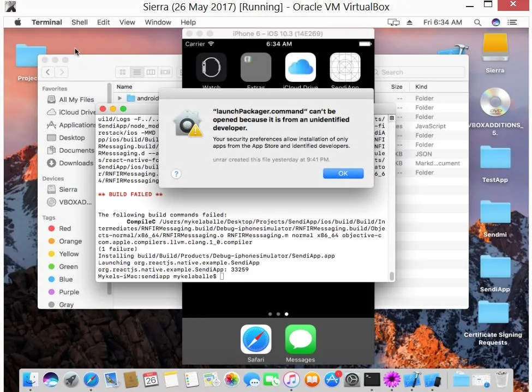The width and height of the screenshot is (532, 392).
Task: Open the Watch app in the simulator
Action: tap(211, 67)
